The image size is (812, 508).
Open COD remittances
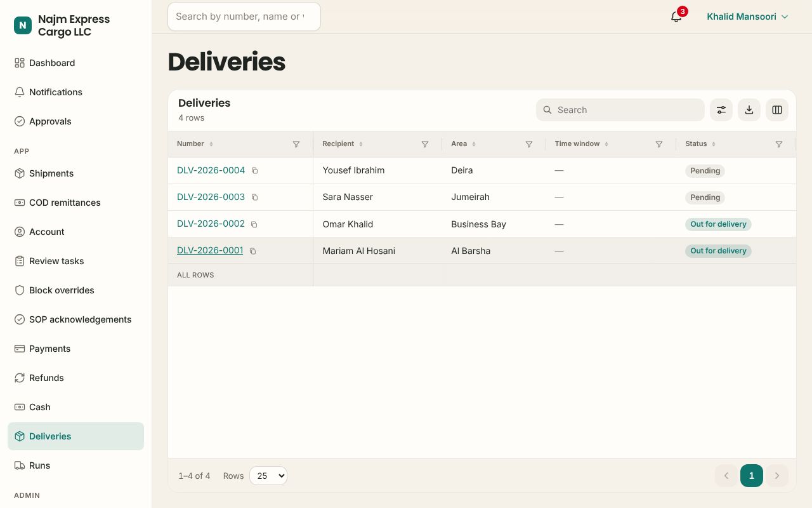coord(76,203)
